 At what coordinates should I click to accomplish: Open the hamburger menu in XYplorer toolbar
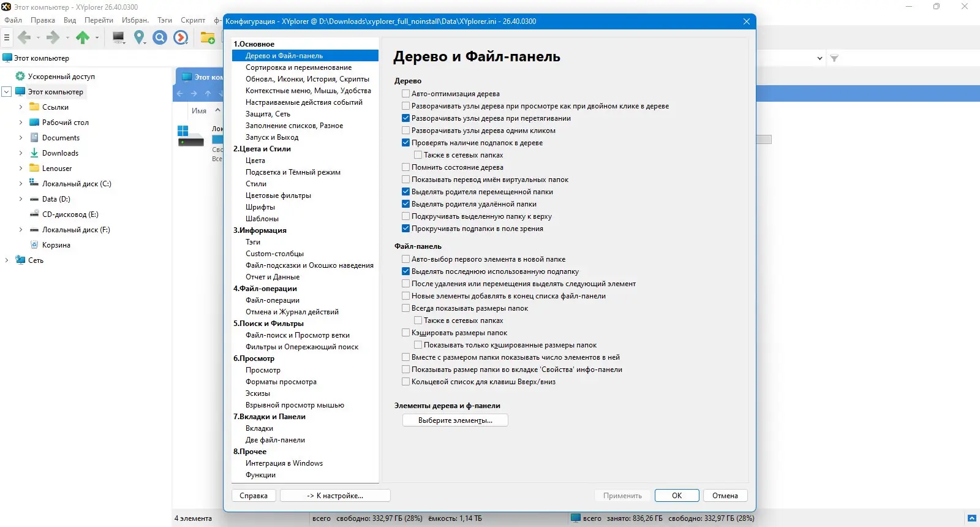[7, 38]
